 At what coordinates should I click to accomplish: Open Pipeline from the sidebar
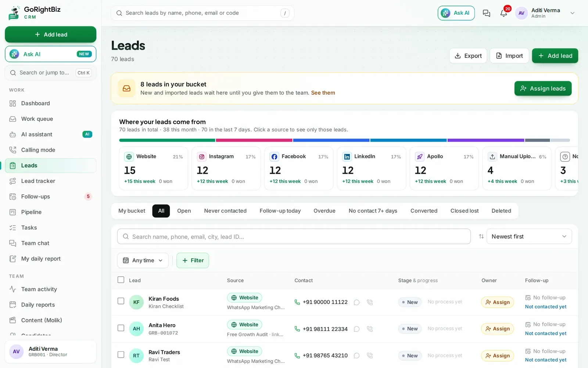(51, 212)
